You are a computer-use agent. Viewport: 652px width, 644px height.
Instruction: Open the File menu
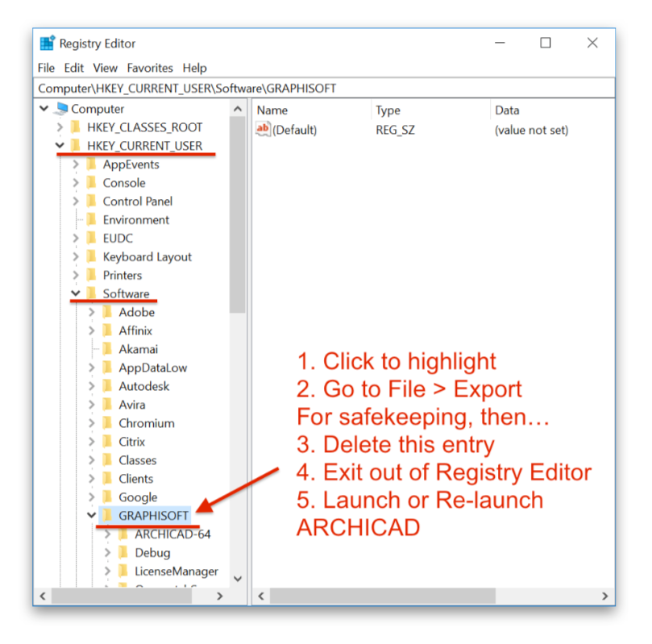46,68
